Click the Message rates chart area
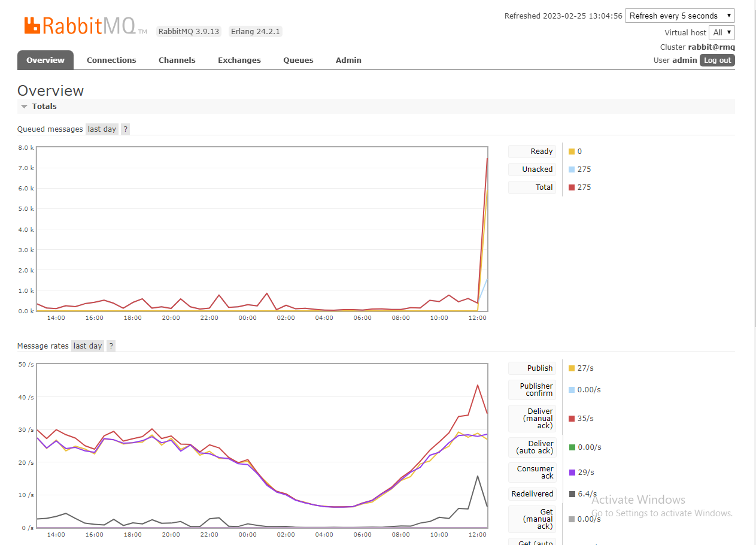Viewport: 756px width, 545px height. [x=262, y=446]
